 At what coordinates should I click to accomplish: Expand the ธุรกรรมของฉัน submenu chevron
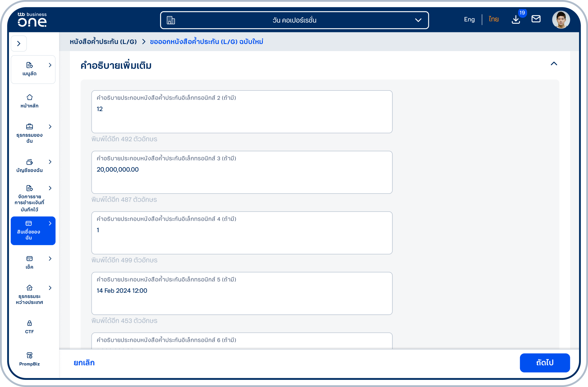pyautogui.click(x=50, y=127)
